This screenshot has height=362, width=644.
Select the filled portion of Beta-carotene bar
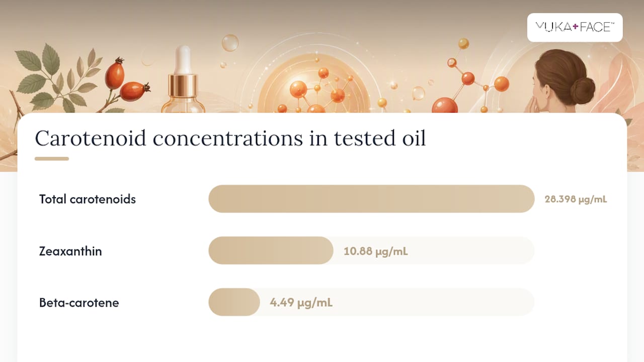[234, 302]
